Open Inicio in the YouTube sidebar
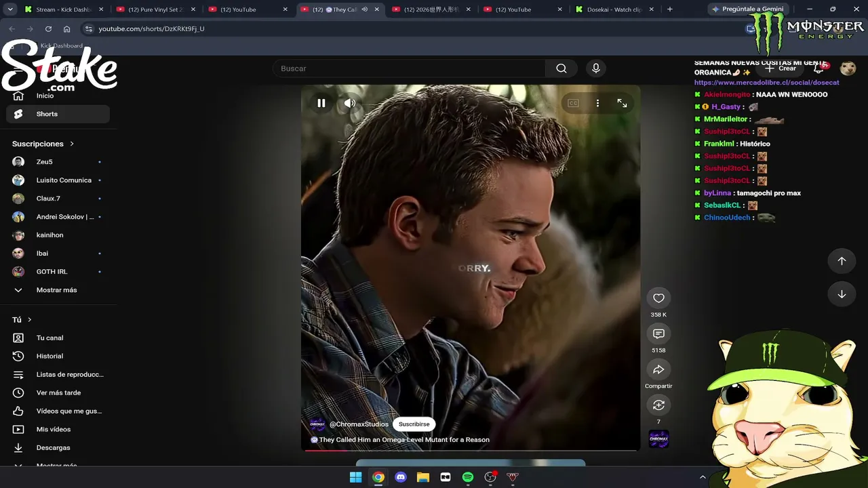Viewport: 868px width, 488px height. [58, 96]
